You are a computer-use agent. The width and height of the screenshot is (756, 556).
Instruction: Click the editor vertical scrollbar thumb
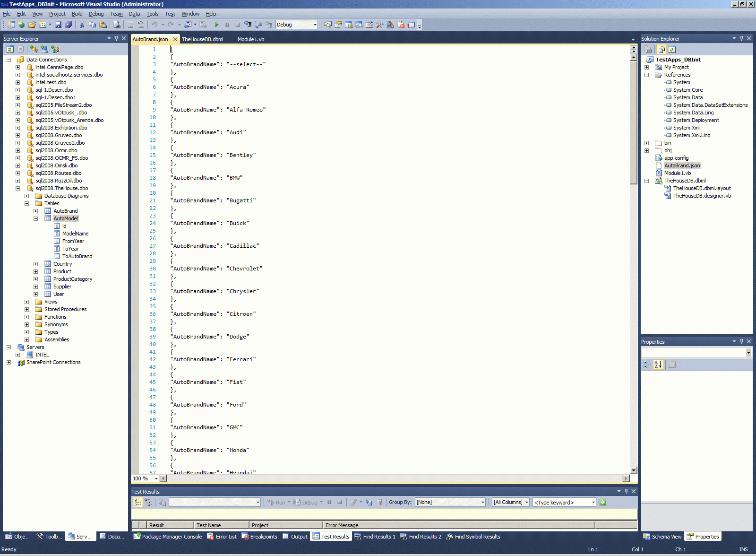(x=634, y=122)
